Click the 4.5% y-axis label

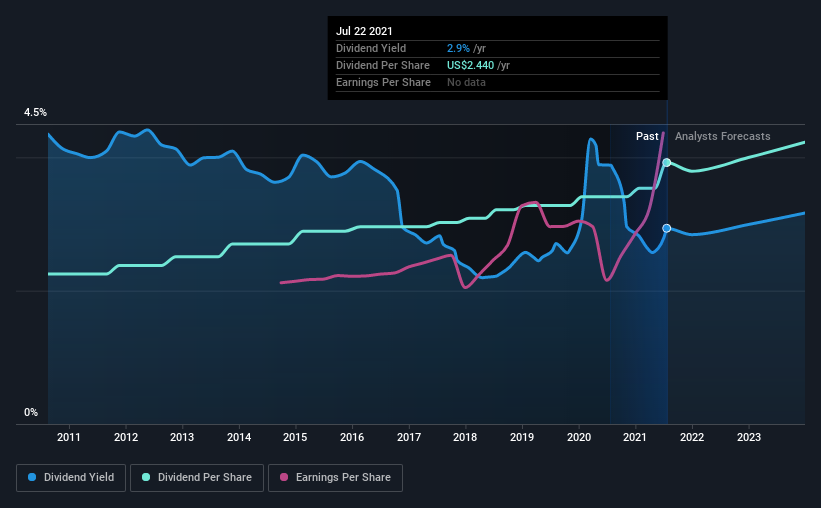[35, 113]
